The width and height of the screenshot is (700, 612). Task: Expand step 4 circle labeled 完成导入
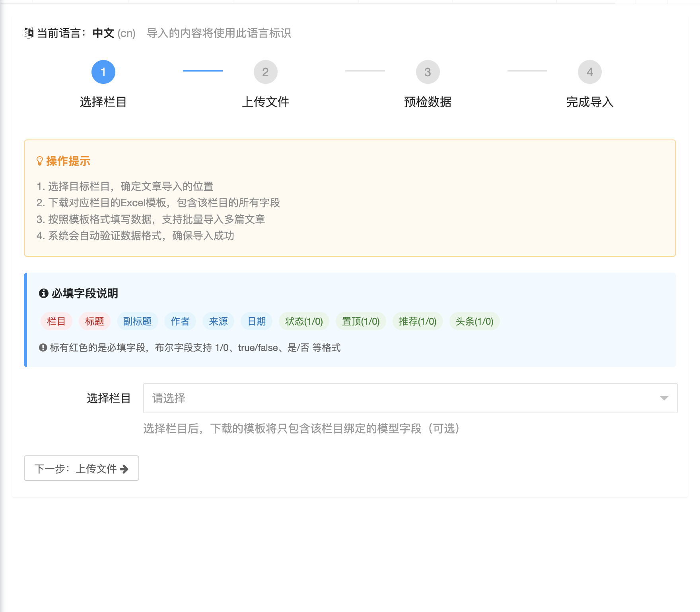click(x=589, y=72)
